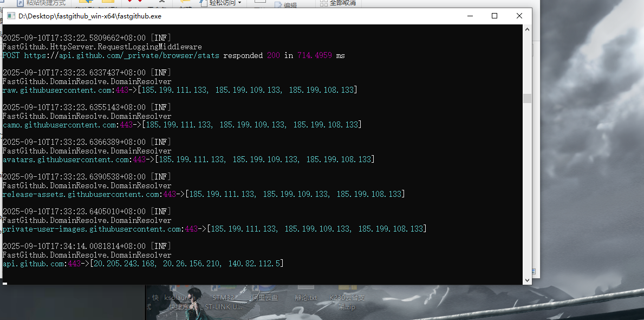Click IP address 20.205.243.168

125,264
